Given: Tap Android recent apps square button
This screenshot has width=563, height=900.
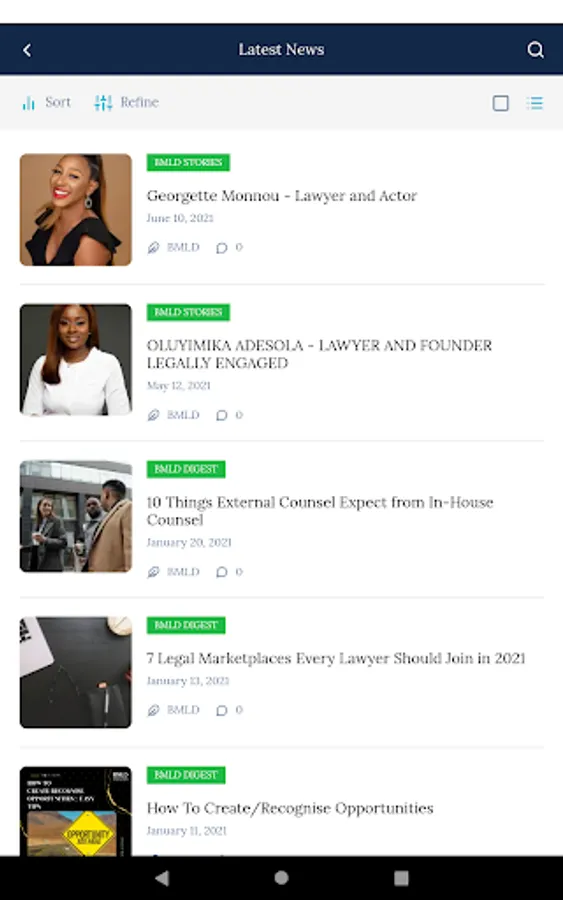Looking at the screenshot, I should 401,878.
